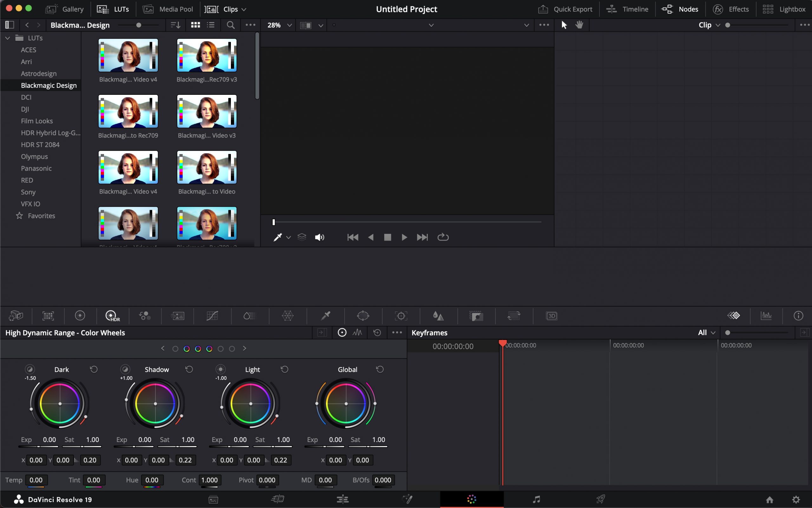The width and height of the screenshot is (812, 508).
Task: Open the Color Warper palette
Action: 287,316
